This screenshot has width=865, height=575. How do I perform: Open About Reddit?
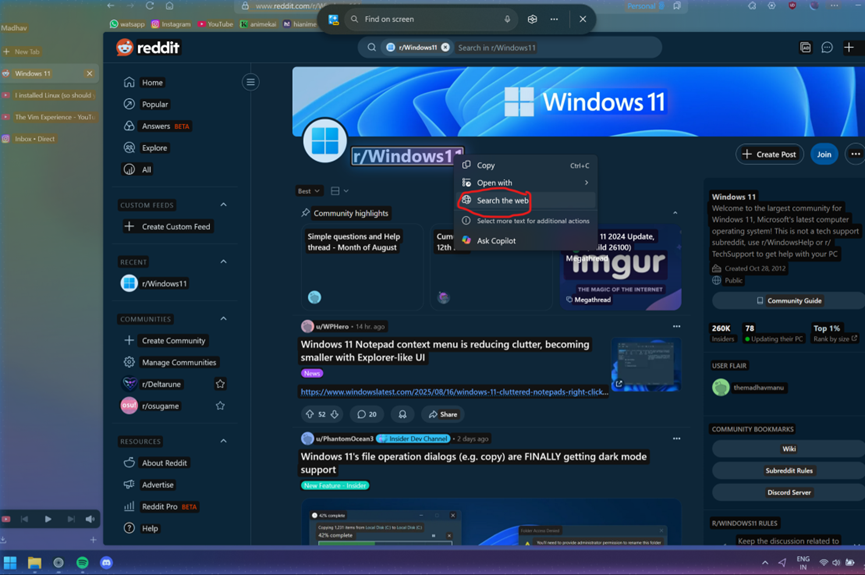point(156,463)
